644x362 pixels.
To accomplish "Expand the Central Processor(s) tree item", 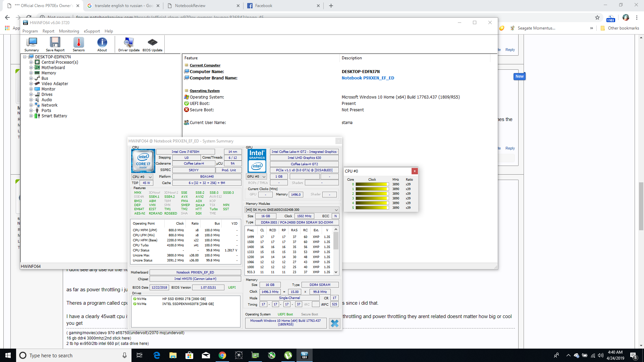I will click(32, 62).
